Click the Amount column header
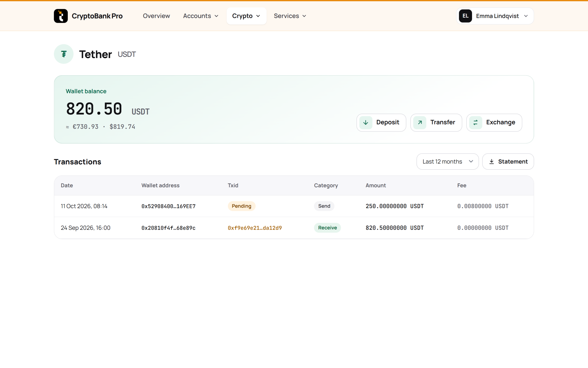Image resolution: width=588 pixels, height=368 pixels. click(376, 185)
